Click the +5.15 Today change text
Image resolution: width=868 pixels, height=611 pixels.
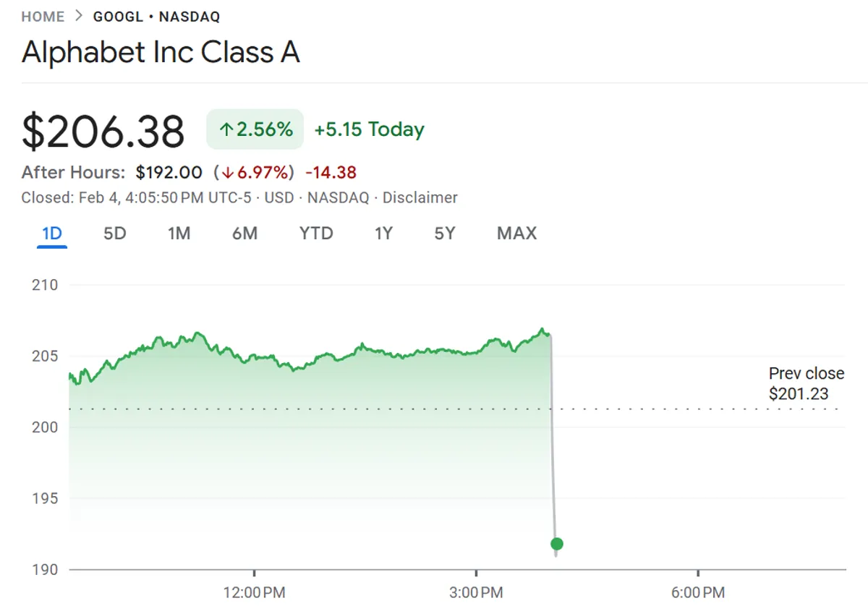(x=369, y=130)
